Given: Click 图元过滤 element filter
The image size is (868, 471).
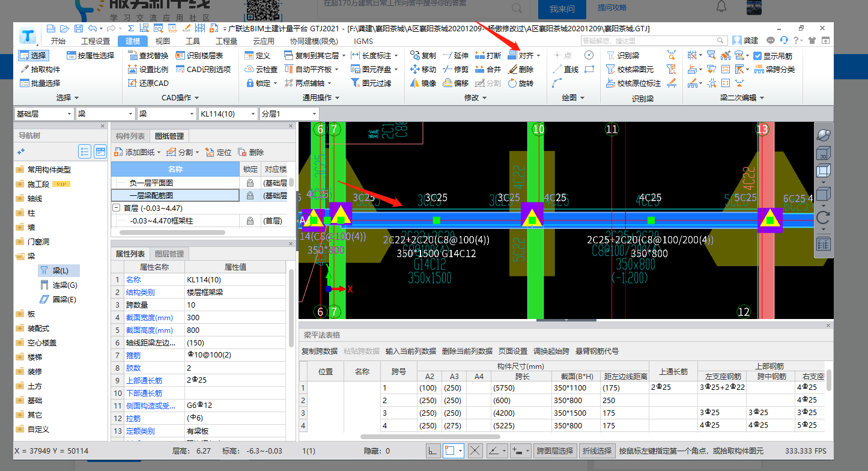Looking at the screenshot, I should (x=371, y=83).
